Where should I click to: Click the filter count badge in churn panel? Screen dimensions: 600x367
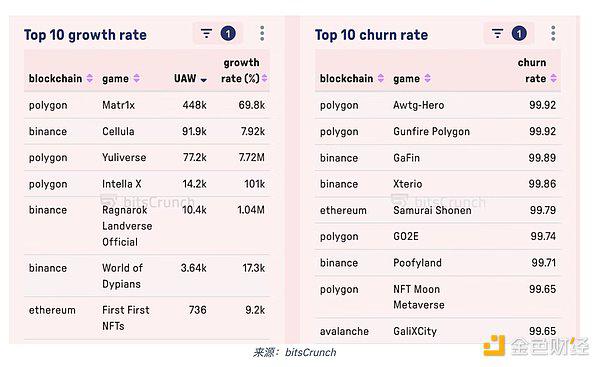point(519,34)
